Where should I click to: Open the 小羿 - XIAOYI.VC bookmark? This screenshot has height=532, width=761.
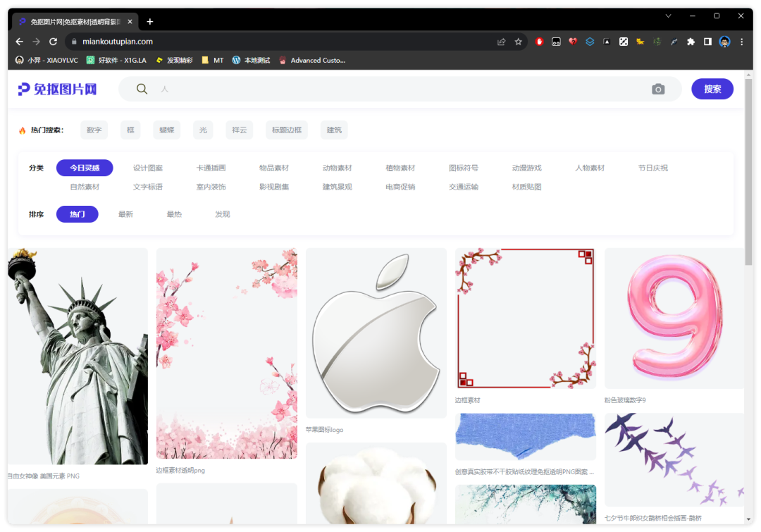tap(47, 60)
